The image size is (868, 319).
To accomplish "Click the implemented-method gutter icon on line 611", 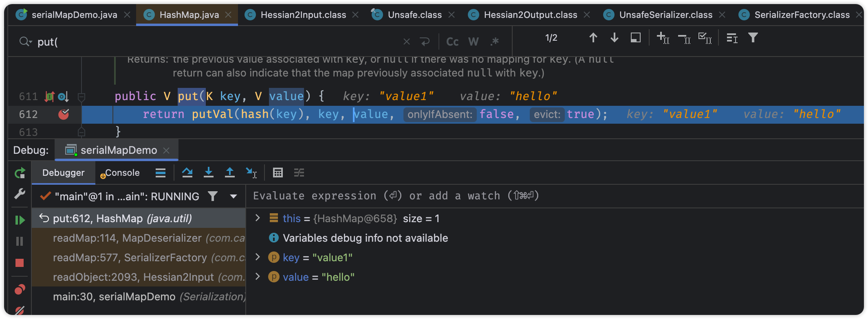I will 63,96.
